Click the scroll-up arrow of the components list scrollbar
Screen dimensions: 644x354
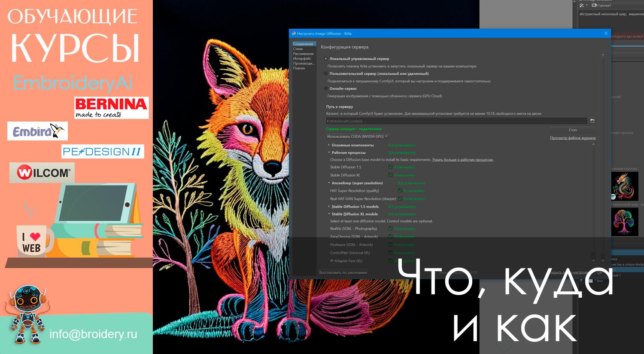coord(594,144)
